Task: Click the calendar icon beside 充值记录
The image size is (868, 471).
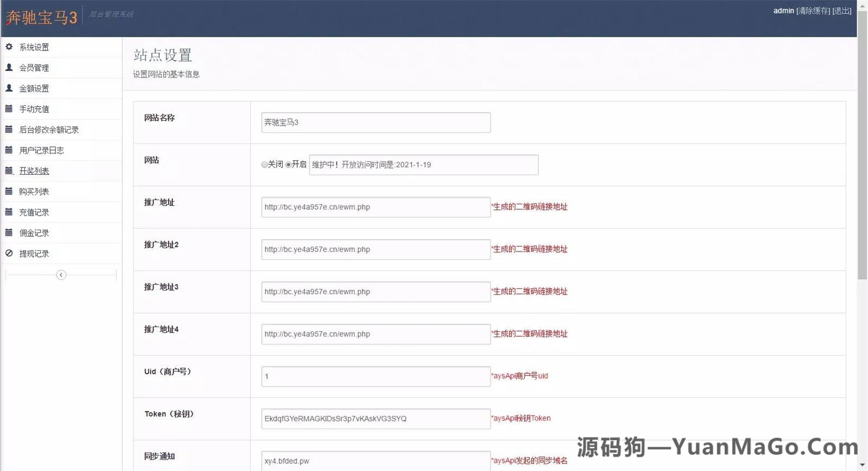Action: click(x=9, y=211)
